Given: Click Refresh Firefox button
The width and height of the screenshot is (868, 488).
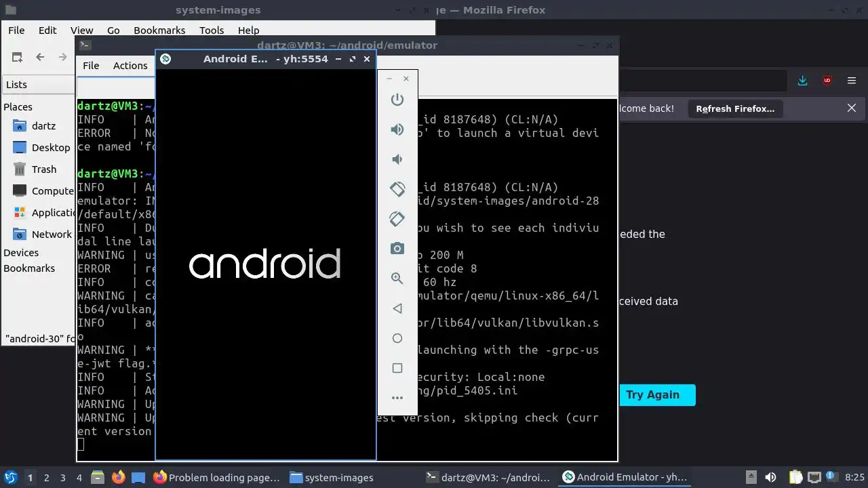Looking at the screenshot, I should click(x=735, y=108).
